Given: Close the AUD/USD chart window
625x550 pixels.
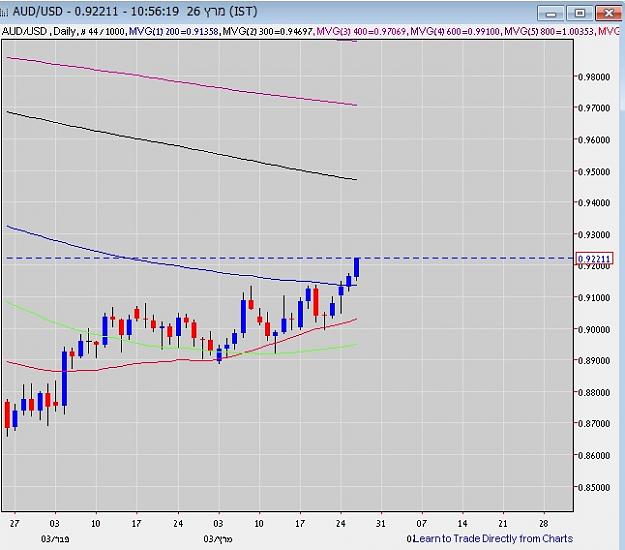Looking at the screenshot, I should pyautogui.click(x=608, y=14).
